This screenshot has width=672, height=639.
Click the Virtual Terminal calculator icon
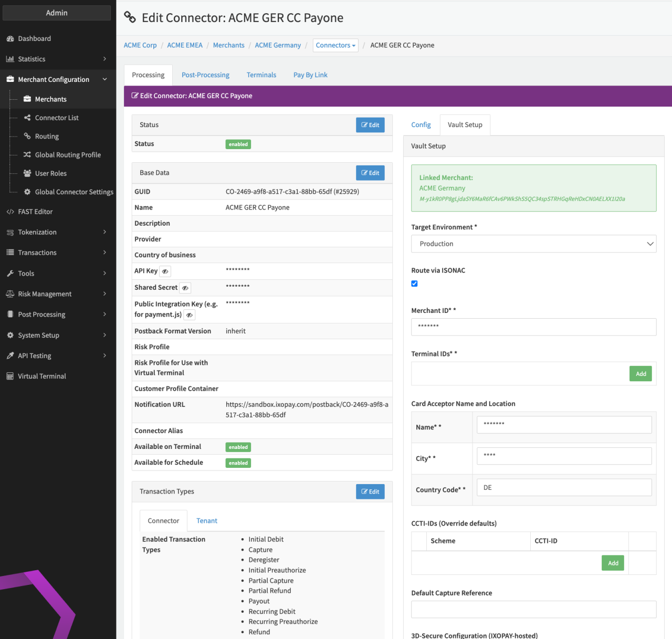(10, 376)
